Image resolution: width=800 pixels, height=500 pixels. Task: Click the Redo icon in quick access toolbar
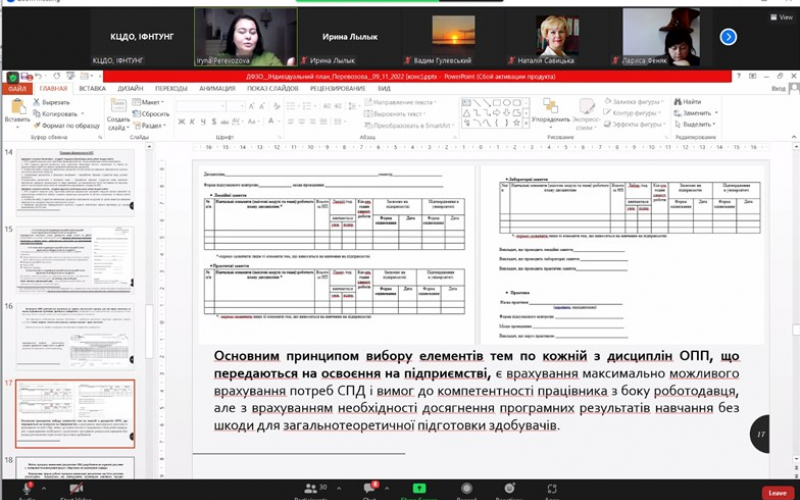coord(57,77)
